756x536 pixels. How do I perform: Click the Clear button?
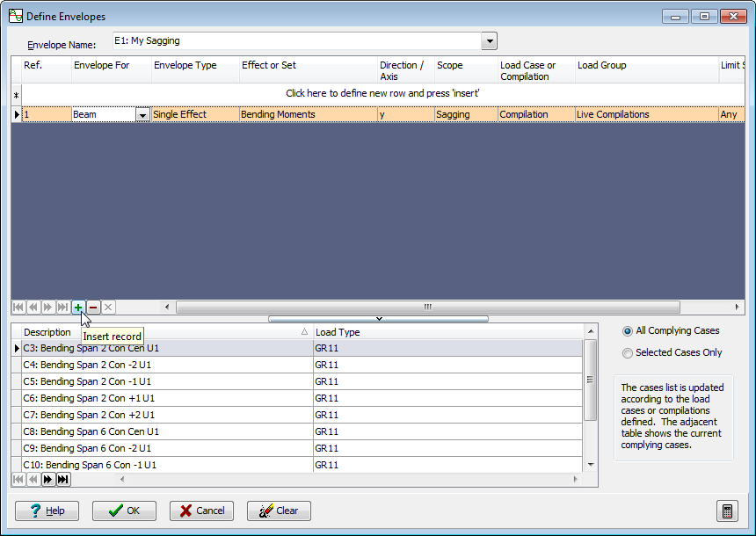(x=279, y=511)
